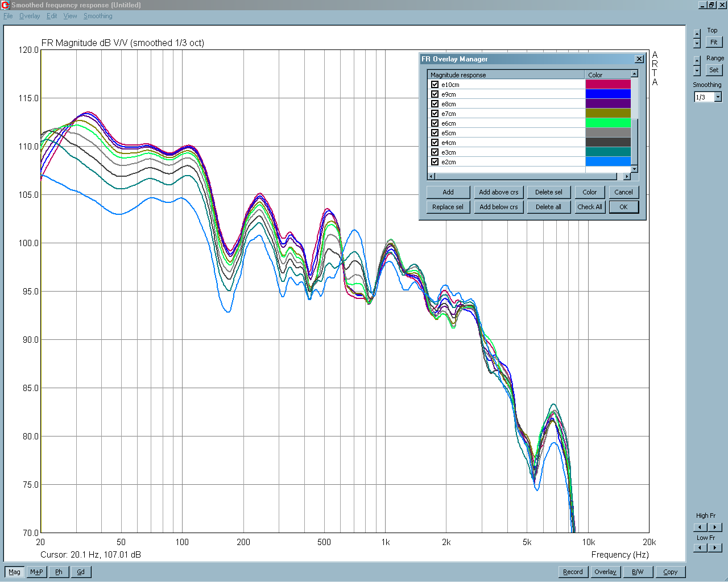Image resolution: width=728 pixels, height=582 pixels.
Task: Uncheck the e2cm overlay checkbox
Action: pos(435,162)
